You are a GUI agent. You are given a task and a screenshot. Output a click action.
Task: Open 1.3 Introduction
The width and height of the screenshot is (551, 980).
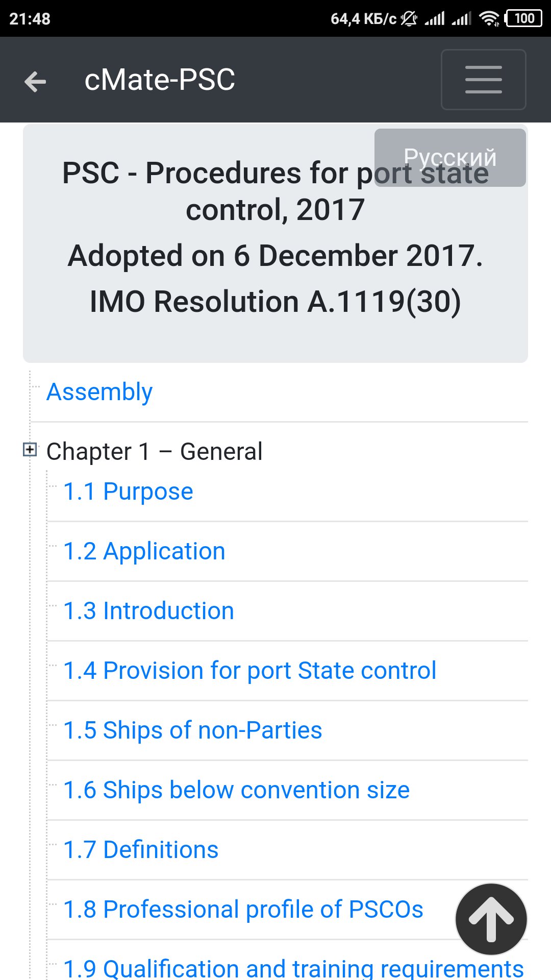148,611
